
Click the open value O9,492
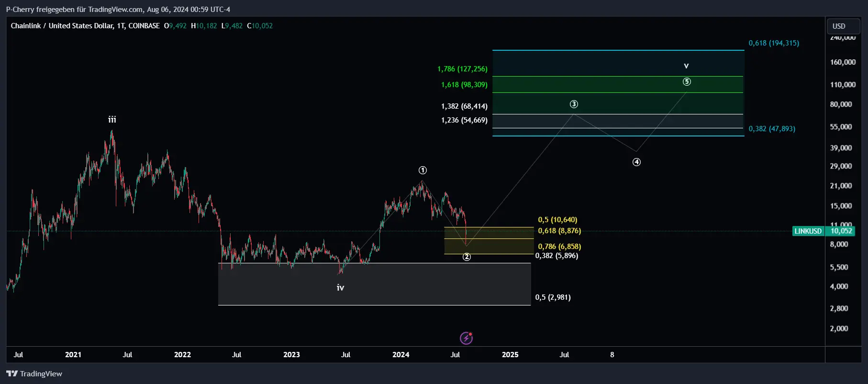(175, 26)
